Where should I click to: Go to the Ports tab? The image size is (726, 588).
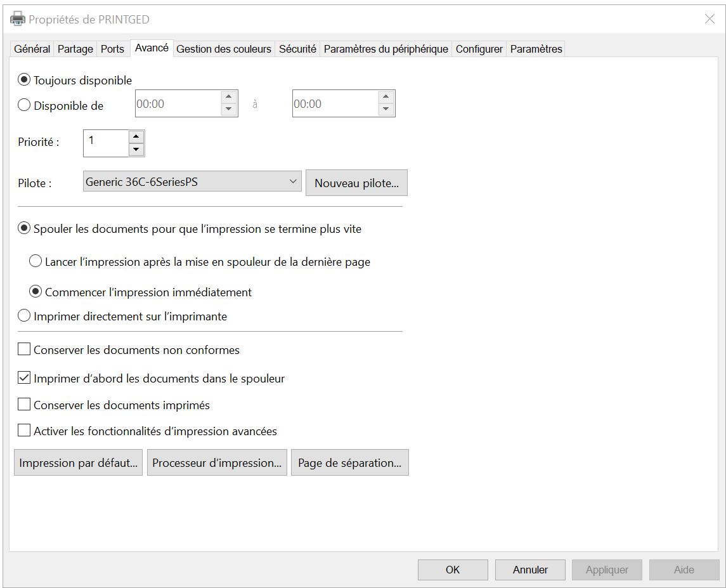point(112,49)
